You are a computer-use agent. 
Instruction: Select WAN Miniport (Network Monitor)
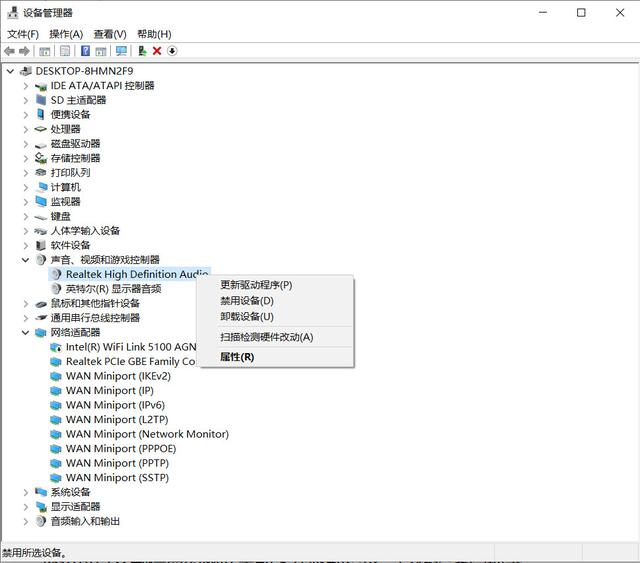coord(147,434)
